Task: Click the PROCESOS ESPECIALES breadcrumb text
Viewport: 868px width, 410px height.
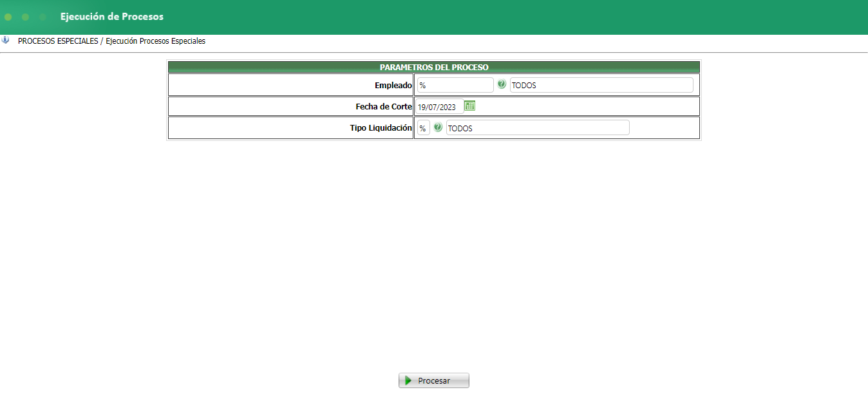Action: point(58,41)
